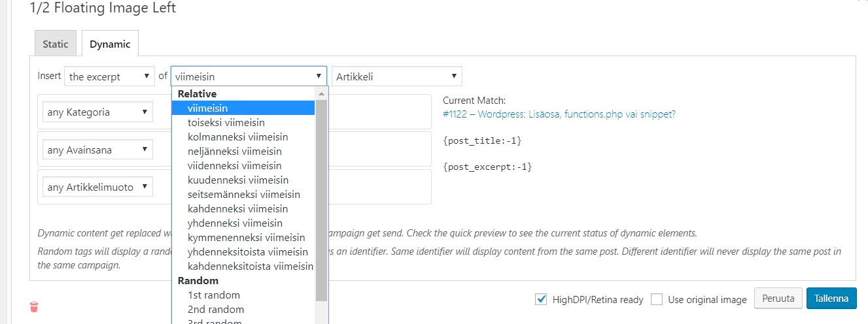Select the Dynamic tab

pos(110,44)
